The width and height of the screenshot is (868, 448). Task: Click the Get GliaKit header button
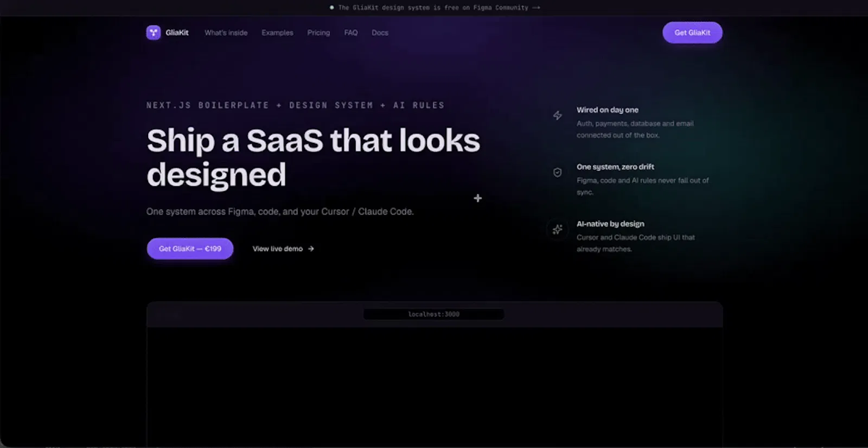click(692, 33)
